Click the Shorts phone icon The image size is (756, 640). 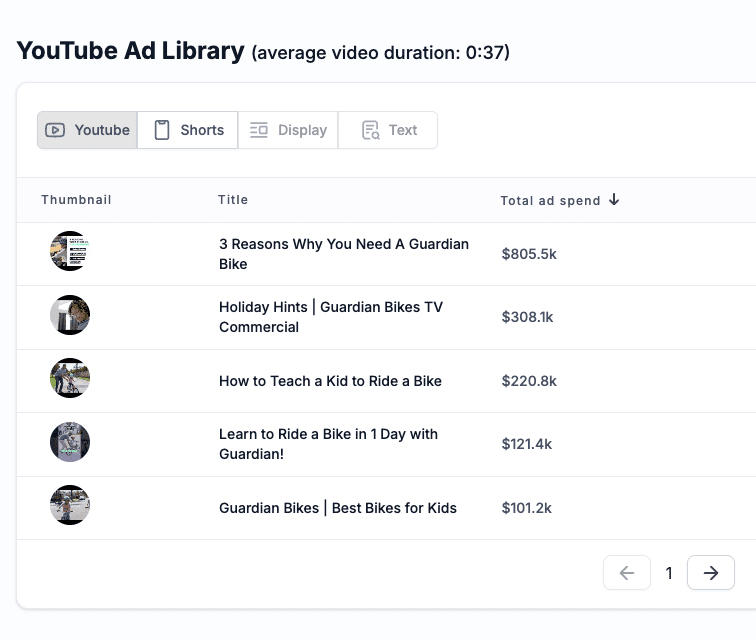click(x=162, y=130)
